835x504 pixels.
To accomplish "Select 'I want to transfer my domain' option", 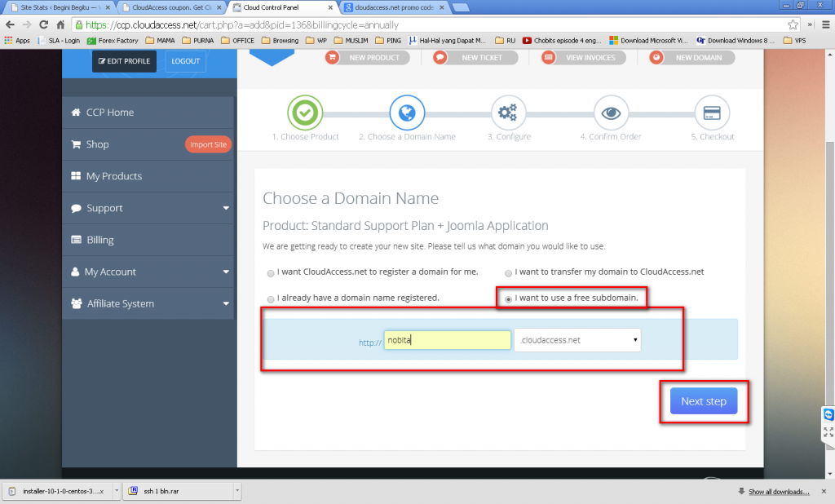I will (x=508, y=273).
